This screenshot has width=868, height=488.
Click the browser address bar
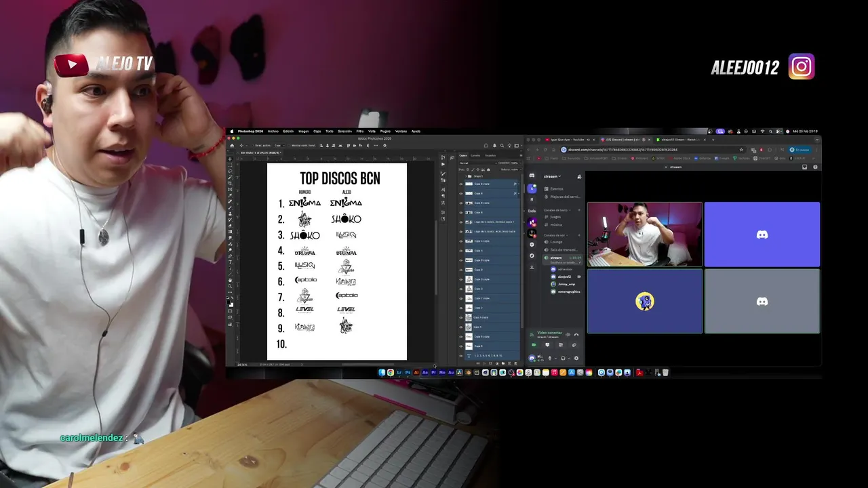(653, 150)
